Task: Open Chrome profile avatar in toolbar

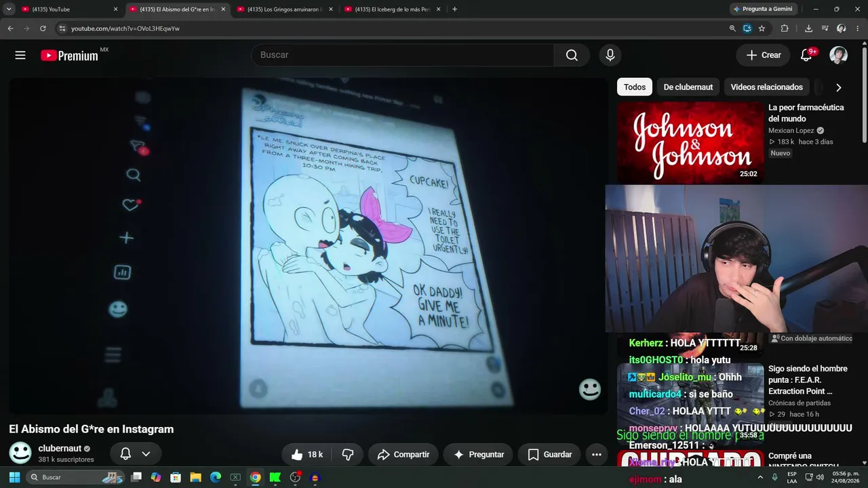Action: 841,28
